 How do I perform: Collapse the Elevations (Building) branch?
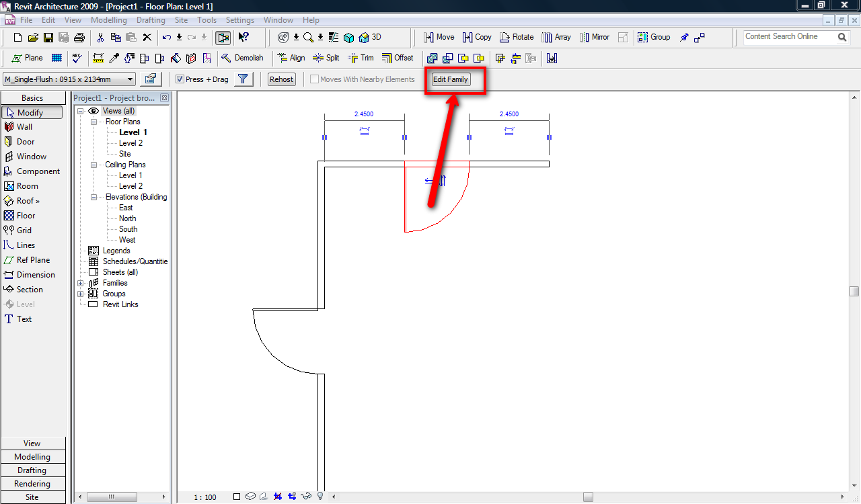coord(93,197)
